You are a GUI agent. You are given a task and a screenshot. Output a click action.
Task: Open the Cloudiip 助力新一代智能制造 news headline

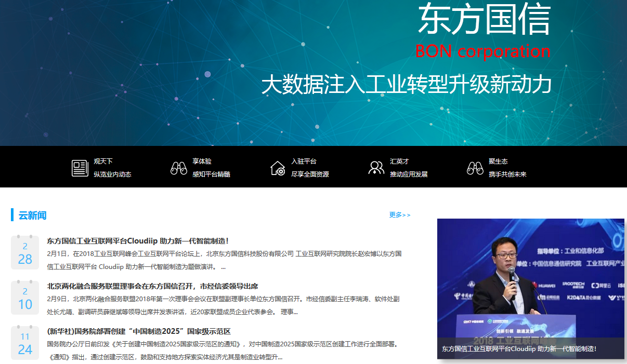(x=138, y=241)
